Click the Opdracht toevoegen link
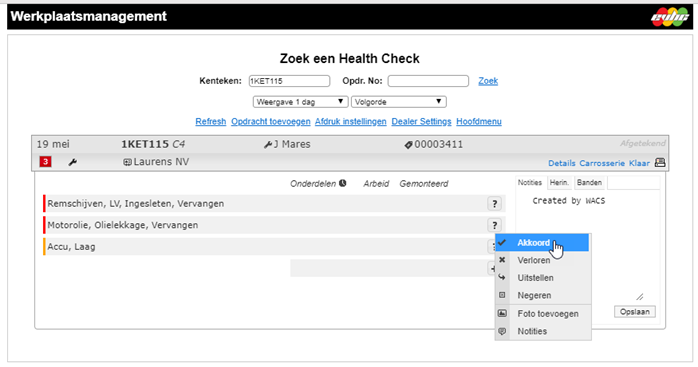 pos(271,122)
